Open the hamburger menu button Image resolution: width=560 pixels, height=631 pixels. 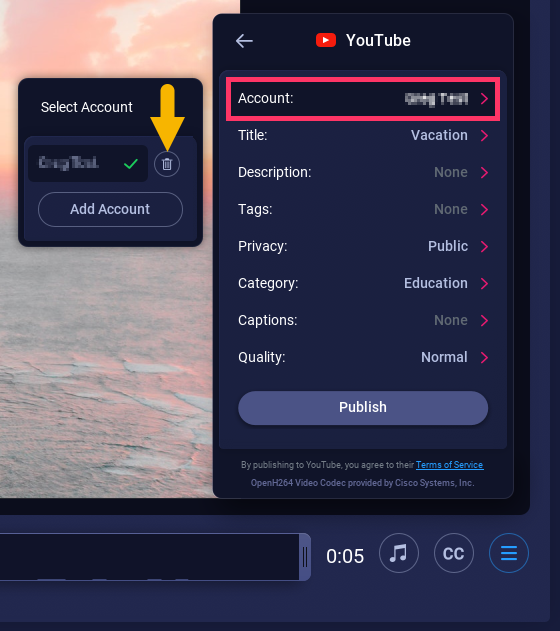point(509,553)
